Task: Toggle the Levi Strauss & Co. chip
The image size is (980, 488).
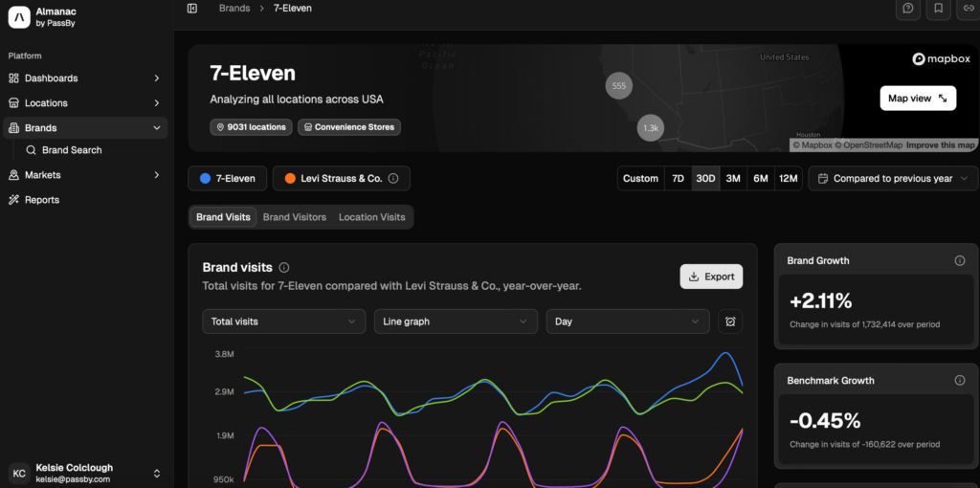Action: [x=342, y=178]
